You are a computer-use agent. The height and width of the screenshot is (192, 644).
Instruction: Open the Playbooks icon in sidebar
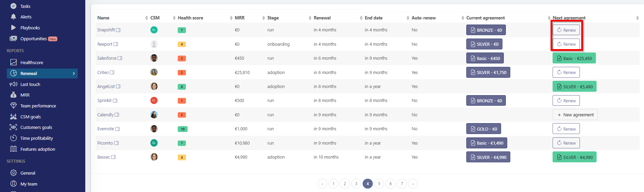(x=13, y=28)
